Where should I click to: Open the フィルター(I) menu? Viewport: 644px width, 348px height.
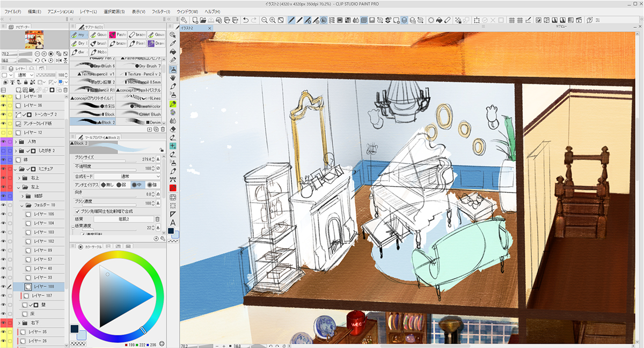(x=160, y=11)
